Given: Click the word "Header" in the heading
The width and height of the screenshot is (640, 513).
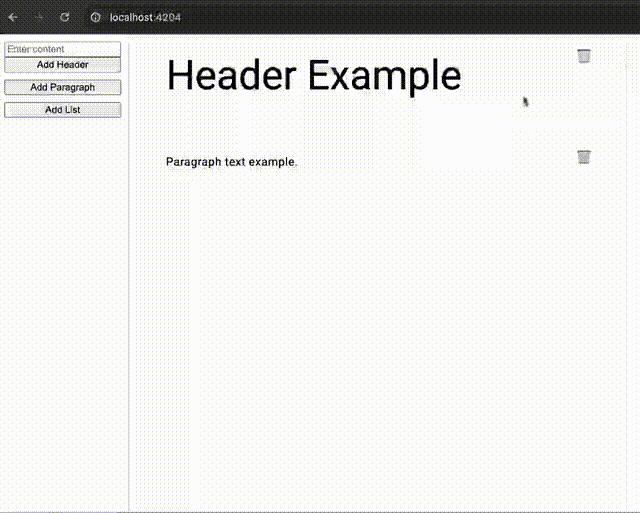Looking at the screenshot, I should (230, 76).
